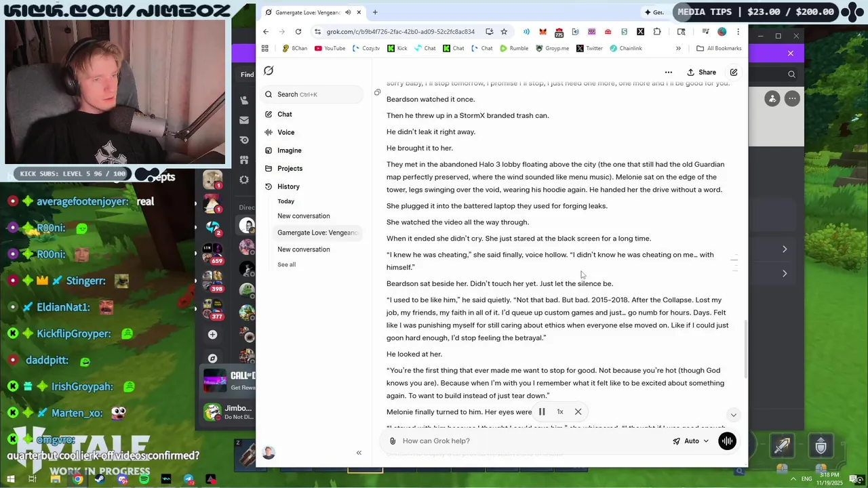This screenshot has height=488, width=868.
Task: Click the chat page vertical scrollbar
Action: point(745,349)
